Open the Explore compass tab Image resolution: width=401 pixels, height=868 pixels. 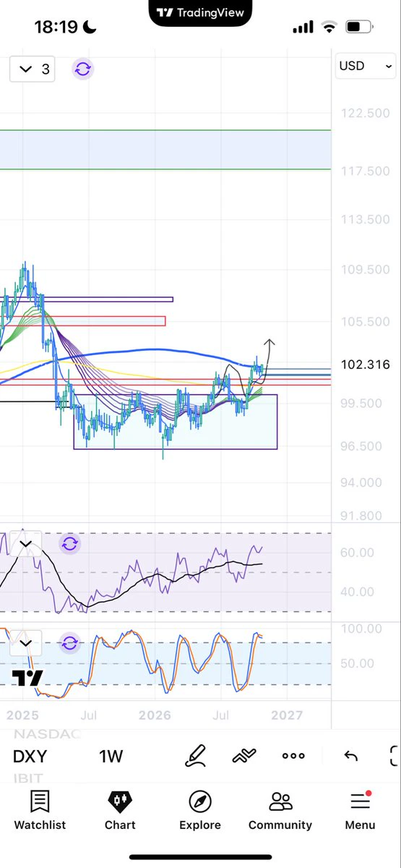pos(200,809)
